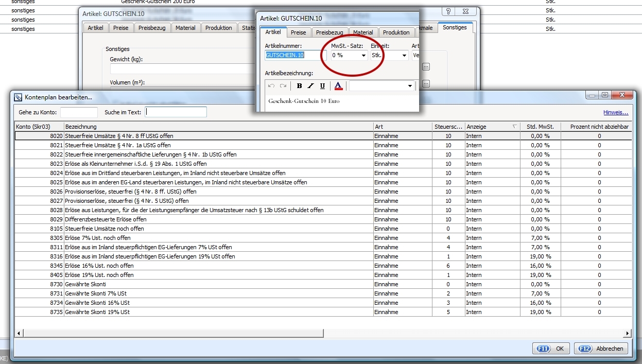Click the Gehe zu Konto input field

pos(79,112)
